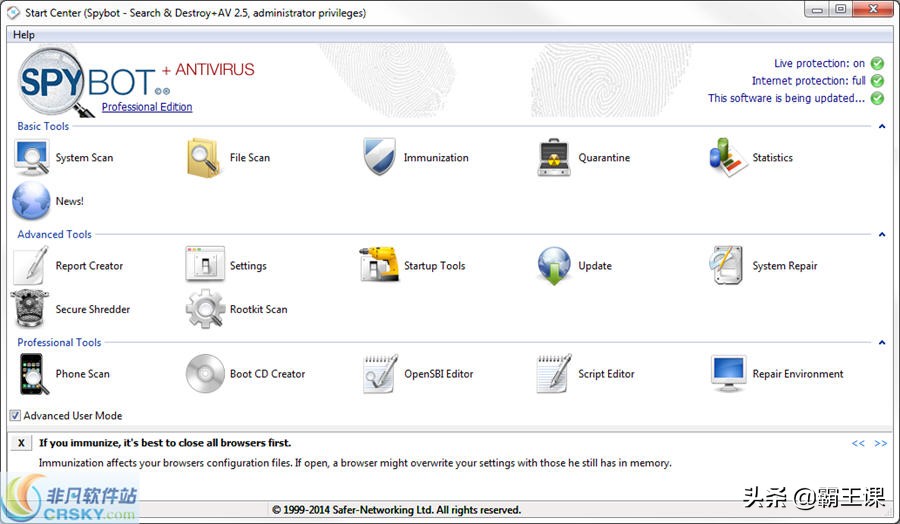Open Script Editor notepad icon
Screen dimensions: 900x524
553,374
